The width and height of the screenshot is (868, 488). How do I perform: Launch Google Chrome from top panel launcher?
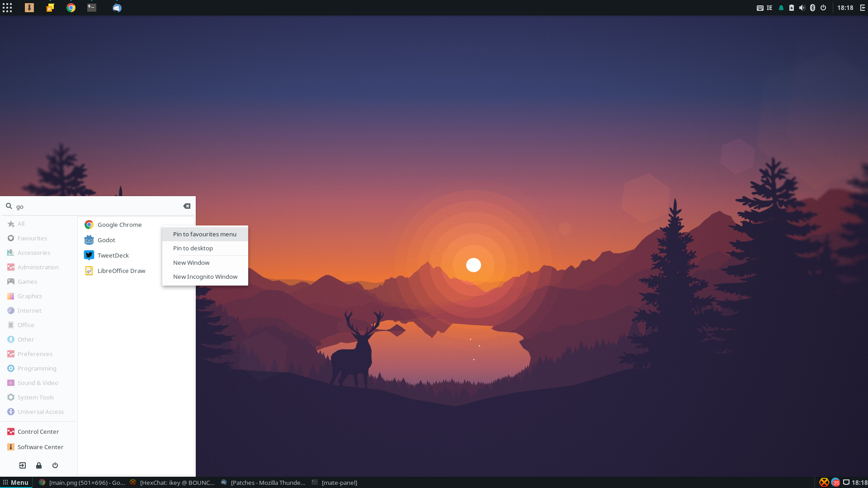(x=71, y=8)
